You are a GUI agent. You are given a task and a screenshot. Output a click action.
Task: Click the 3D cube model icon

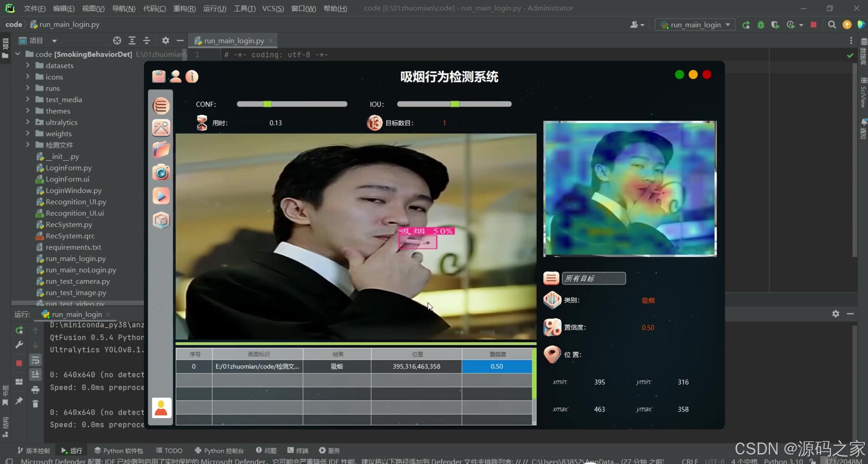click(x=161, y=220)
